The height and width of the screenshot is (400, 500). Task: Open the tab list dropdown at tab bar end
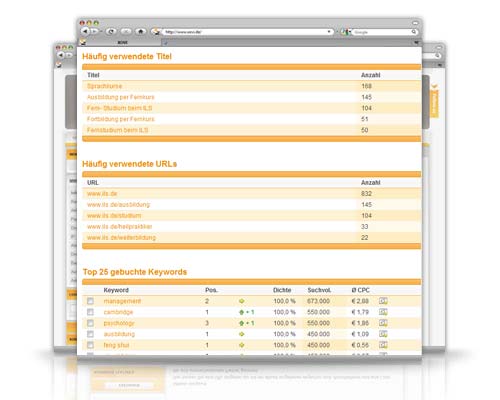pos(416,43)
